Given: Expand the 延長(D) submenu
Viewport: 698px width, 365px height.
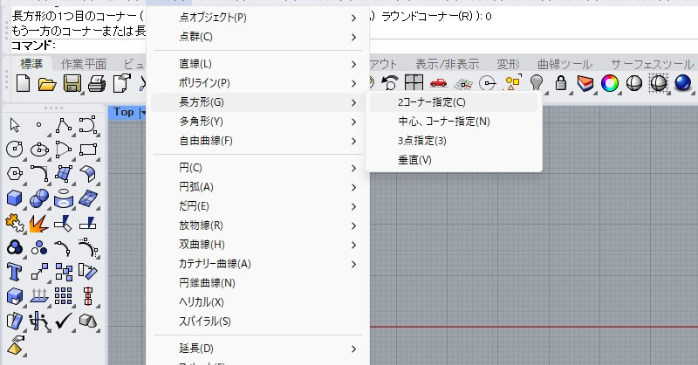Looking at the screenshot, I should tap(257, 349).
